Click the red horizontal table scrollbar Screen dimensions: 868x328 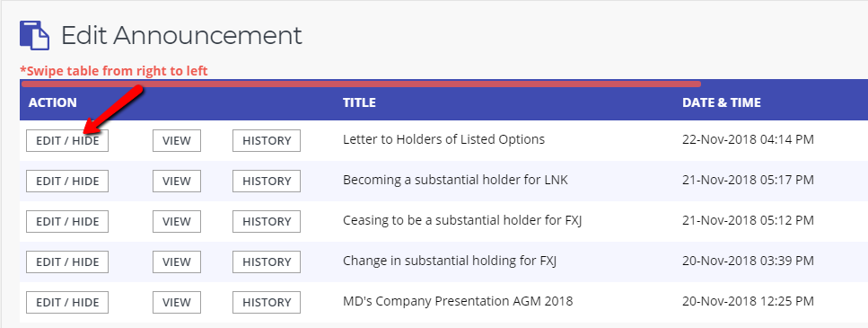[360, 84]
